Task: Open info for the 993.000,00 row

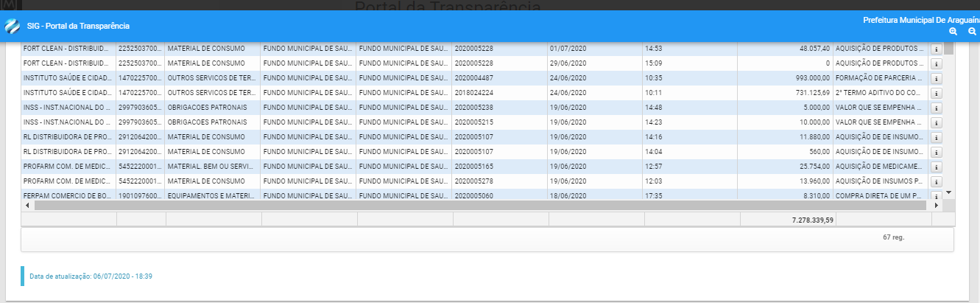Action: (937, 78)
